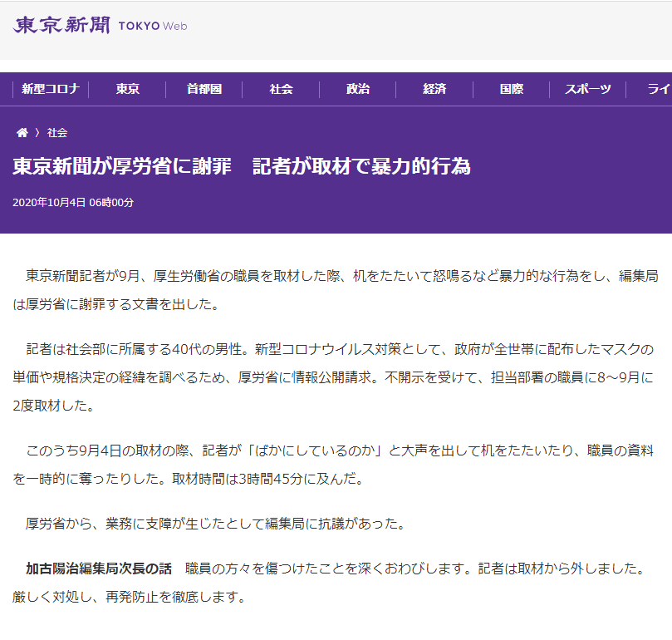This screenshot has height=640, width=672.
Task: Click the 社会 breadcrumb link
Action: (x=57, y=133)
